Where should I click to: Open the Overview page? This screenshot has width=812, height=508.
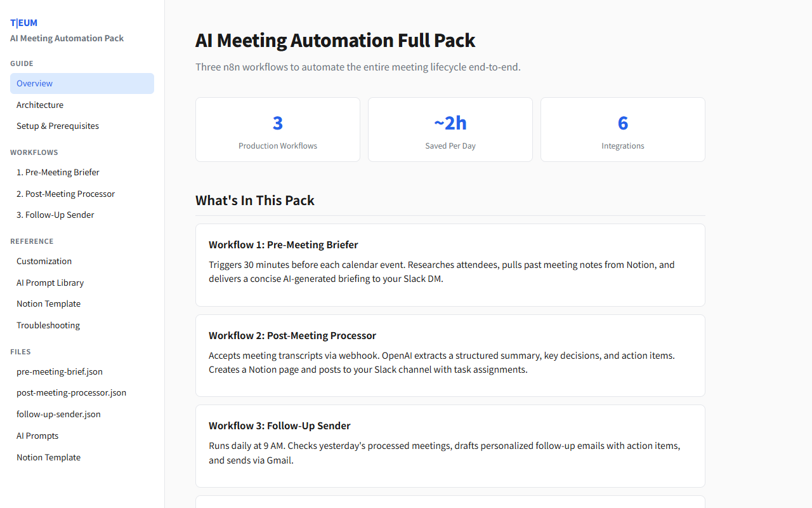pyautogui.click(x=34, y=83)
